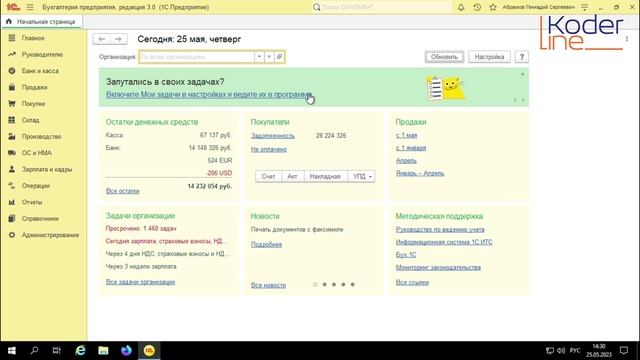The height and width of the screenshot is (360, 640).
Task: Click the Банк и касса icon
Action: (x=12, y=71)
